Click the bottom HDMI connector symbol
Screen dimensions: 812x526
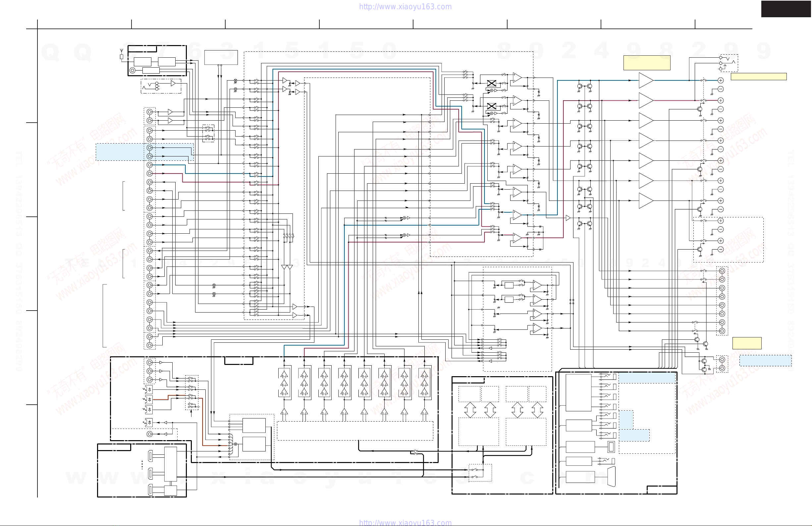point(150,490)
